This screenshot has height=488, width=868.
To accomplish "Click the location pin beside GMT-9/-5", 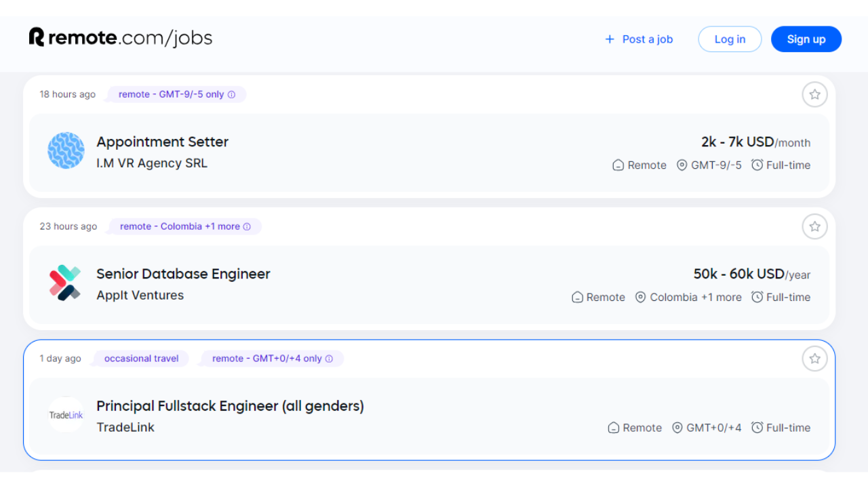I will click(x=682, y=165).
